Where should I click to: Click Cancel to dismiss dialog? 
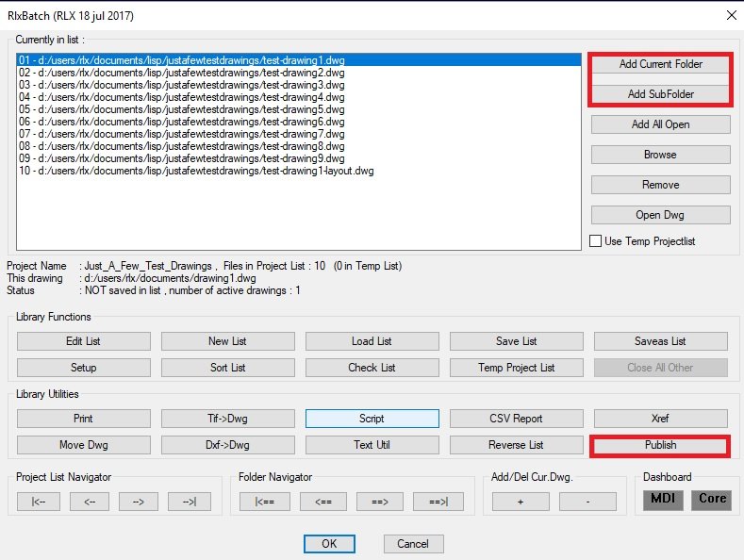413,544
